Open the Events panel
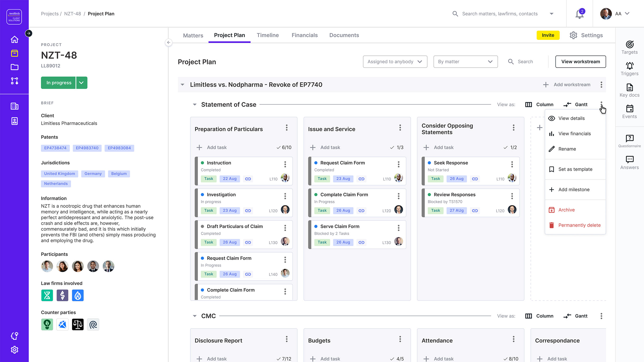This screenshot has width=644, height=362. click(x=629, y=112)
